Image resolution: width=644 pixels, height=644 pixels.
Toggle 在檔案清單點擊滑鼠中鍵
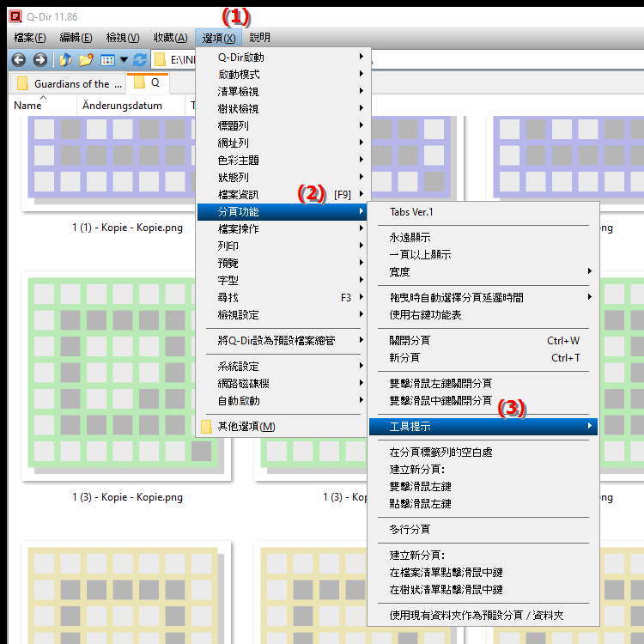click(483, 573)
